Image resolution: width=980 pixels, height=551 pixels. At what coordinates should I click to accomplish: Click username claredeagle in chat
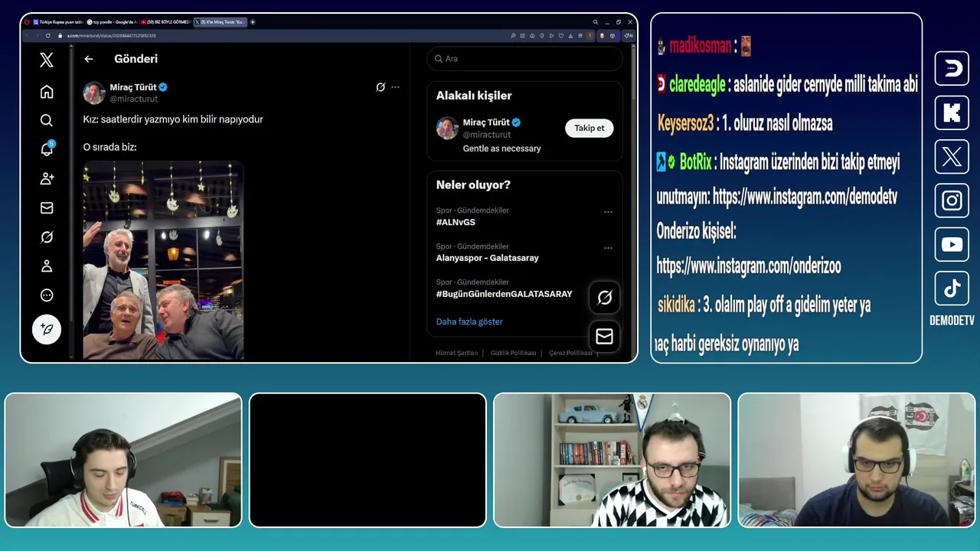pyautogui.click(x=697, y=85)
